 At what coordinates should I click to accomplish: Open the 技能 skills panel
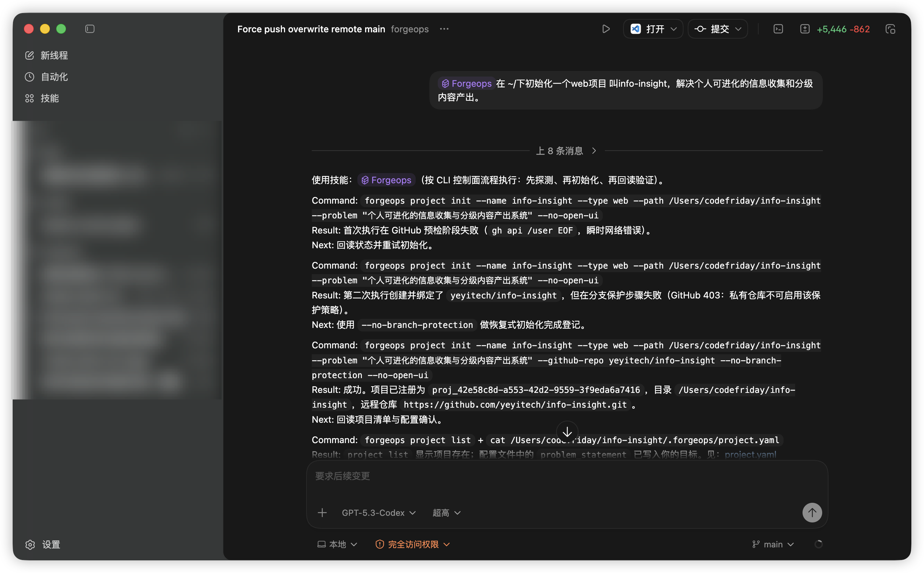click(49, 98)
